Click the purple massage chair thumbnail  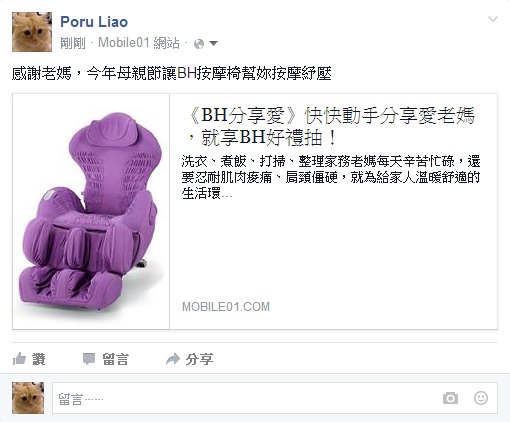[91, 211]
